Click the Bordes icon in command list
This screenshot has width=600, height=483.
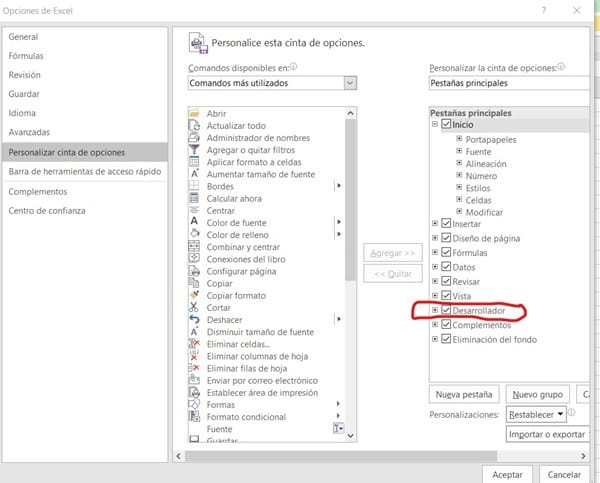click(194, 186)
